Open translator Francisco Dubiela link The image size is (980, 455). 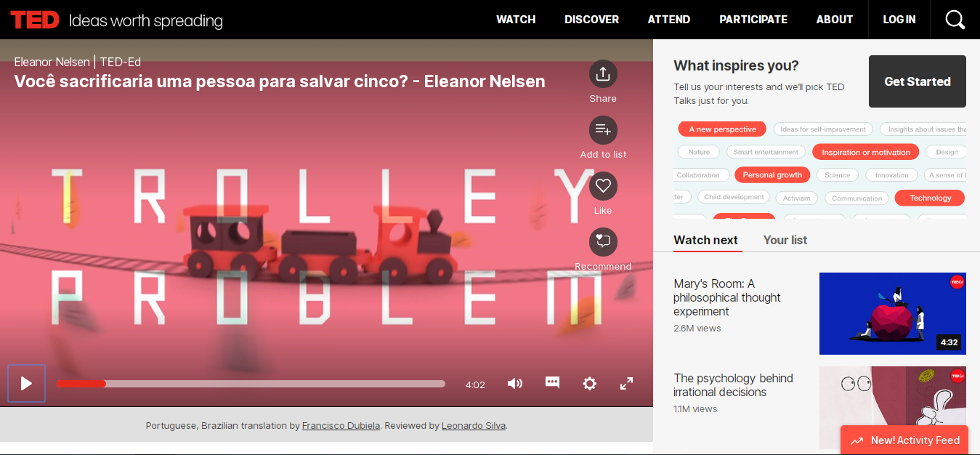341,426
